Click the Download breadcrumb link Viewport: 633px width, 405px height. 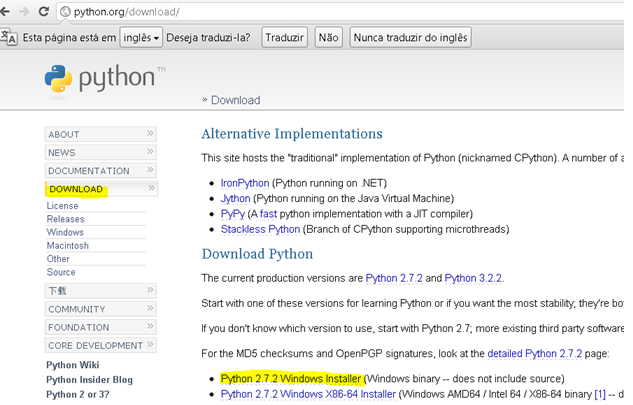(x=235, y=100)
